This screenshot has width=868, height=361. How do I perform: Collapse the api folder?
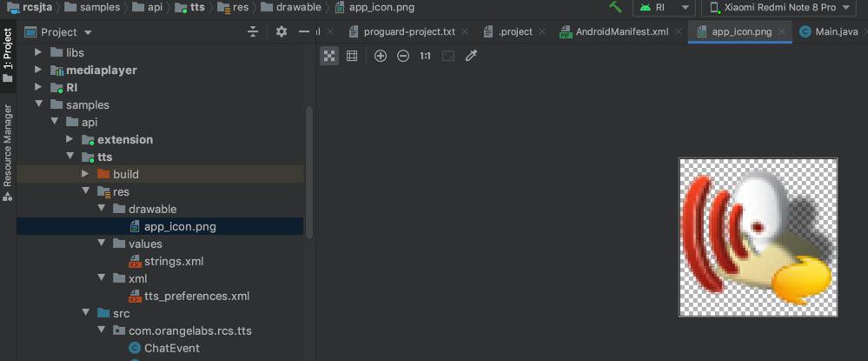click(54, 122)
